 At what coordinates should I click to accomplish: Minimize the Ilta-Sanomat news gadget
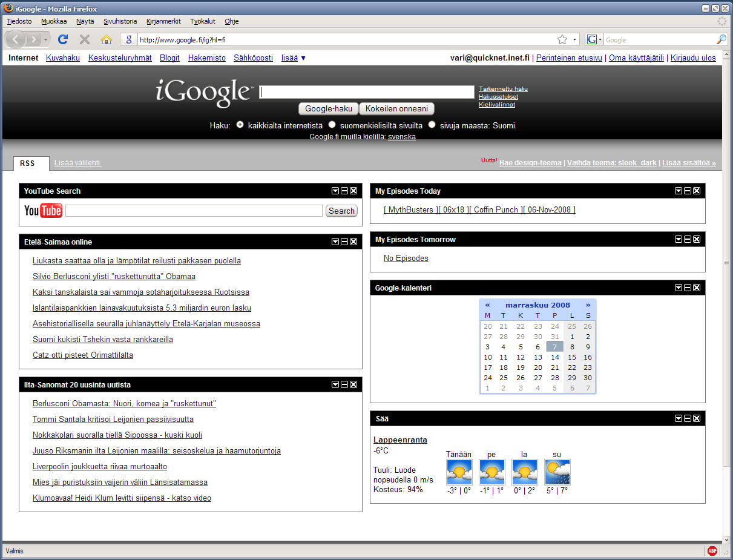(344, 384)
